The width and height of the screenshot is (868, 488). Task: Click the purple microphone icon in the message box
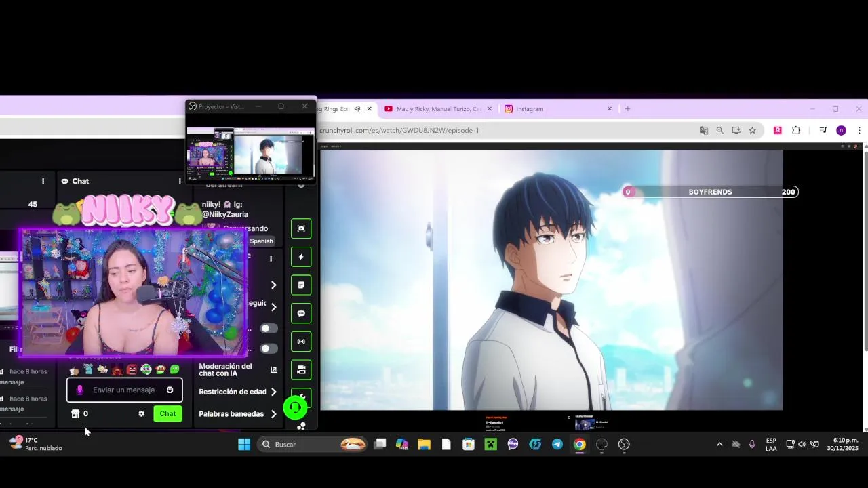pyautogui.click(x=80, y=390)
